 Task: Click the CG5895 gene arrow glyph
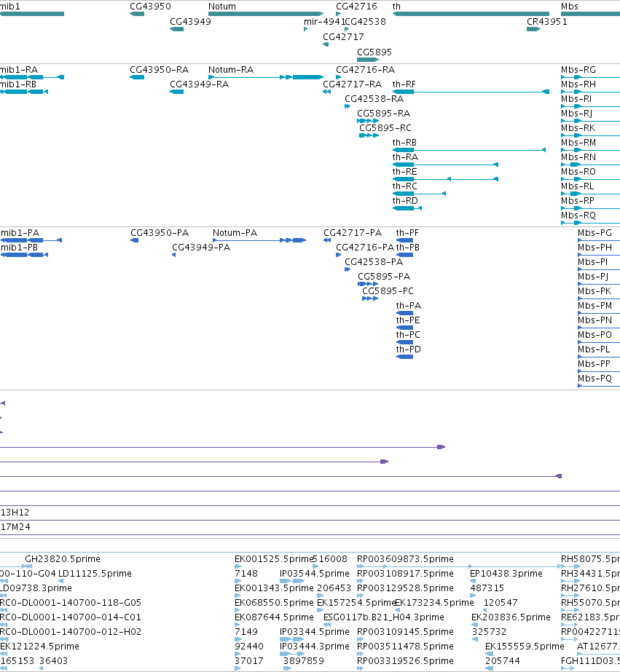coord(368,60)
